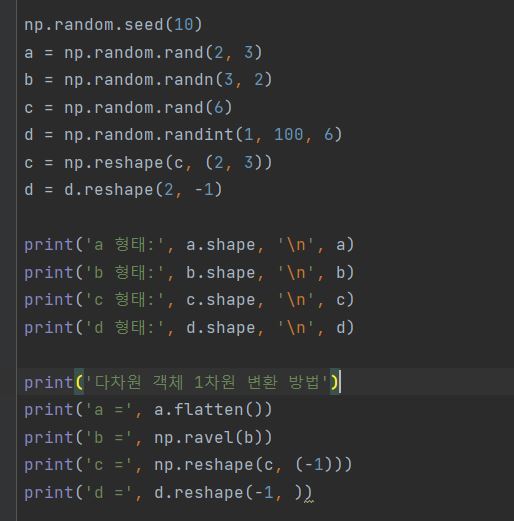Click the line containing 'np.ravel(b)'
This screenshot has height=521, width=514.
pos(148,437)
